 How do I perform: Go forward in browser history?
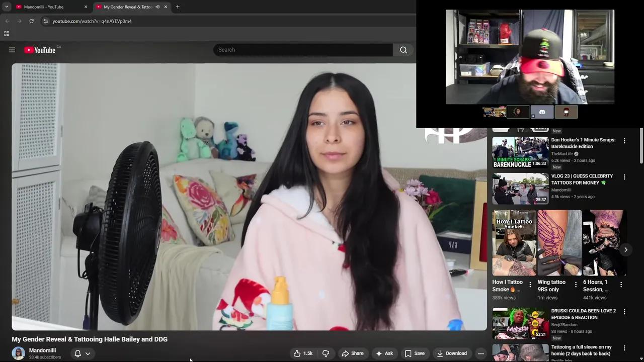19,21
